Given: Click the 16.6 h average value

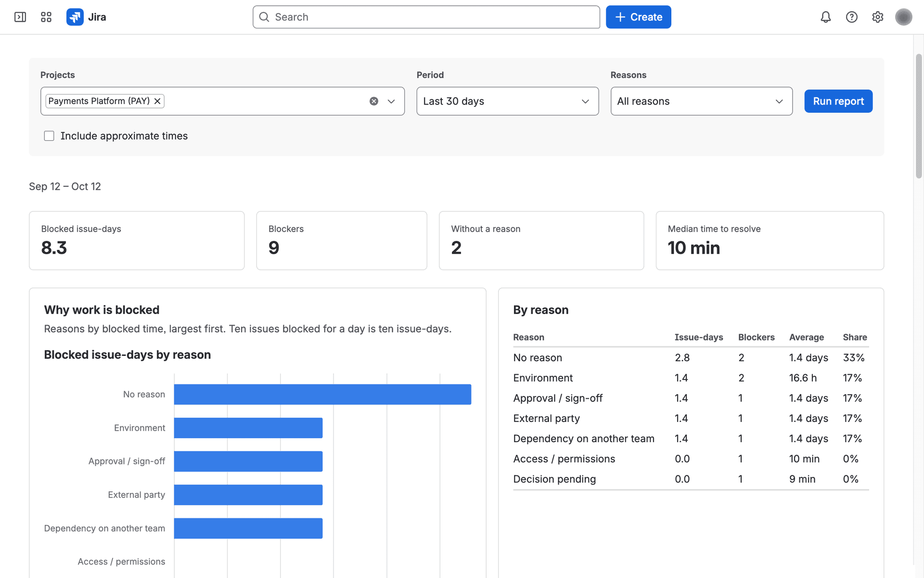Looking at the screenshot, I should pyautogui.click(x=803, y=378).
